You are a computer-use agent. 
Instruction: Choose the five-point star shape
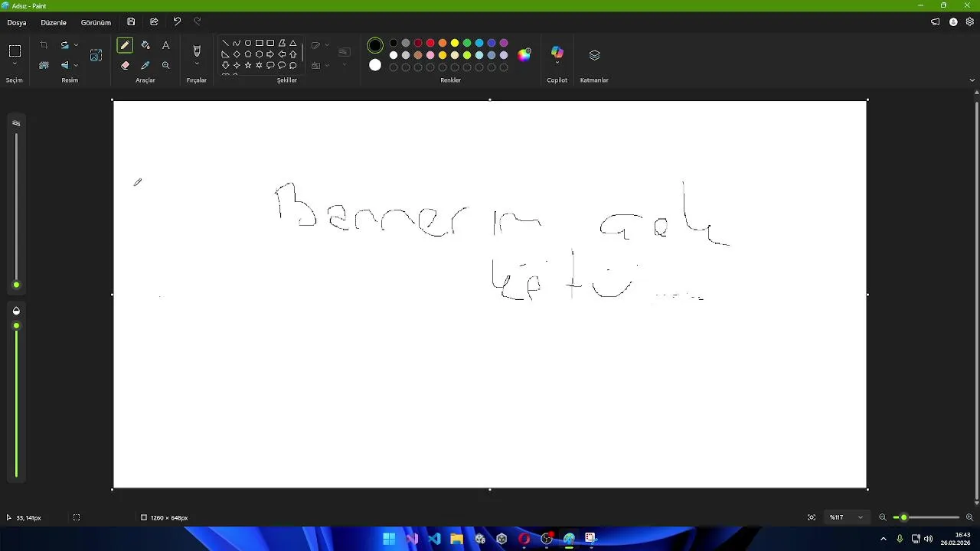248,66
